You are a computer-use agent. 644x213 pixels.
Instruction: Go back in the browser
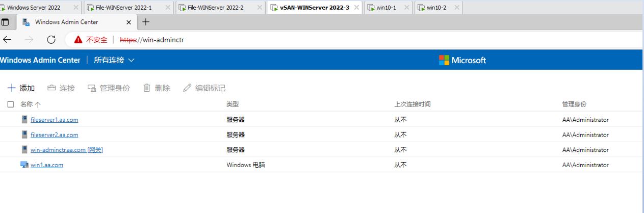click(7, 39)
